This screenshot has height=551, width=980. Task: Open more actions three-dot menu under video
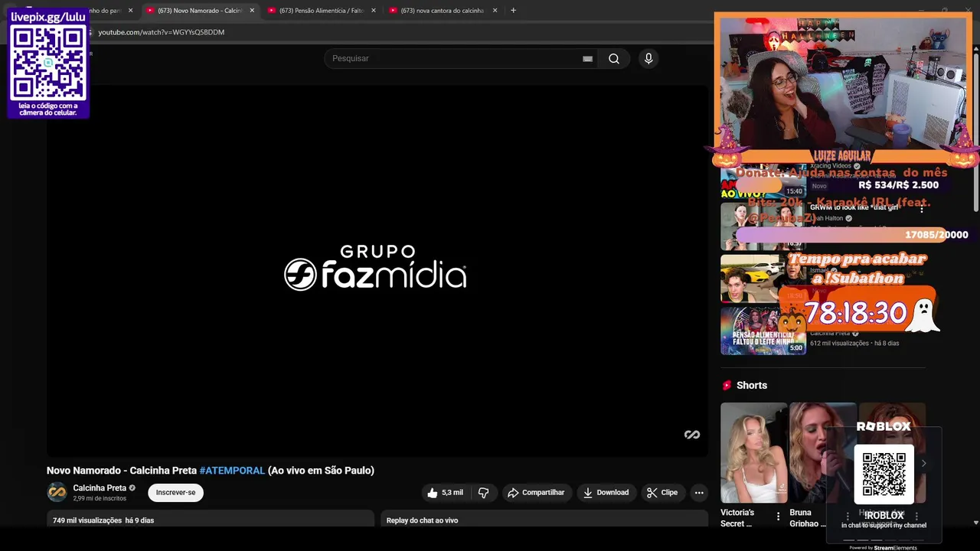pos(699,493)
